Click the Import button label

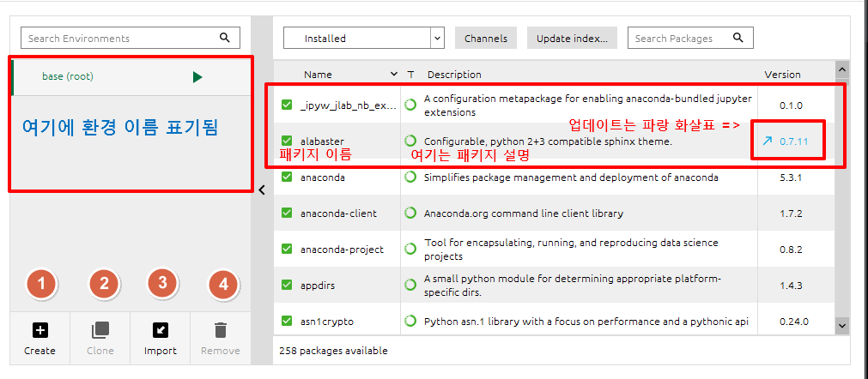point(160,351)
